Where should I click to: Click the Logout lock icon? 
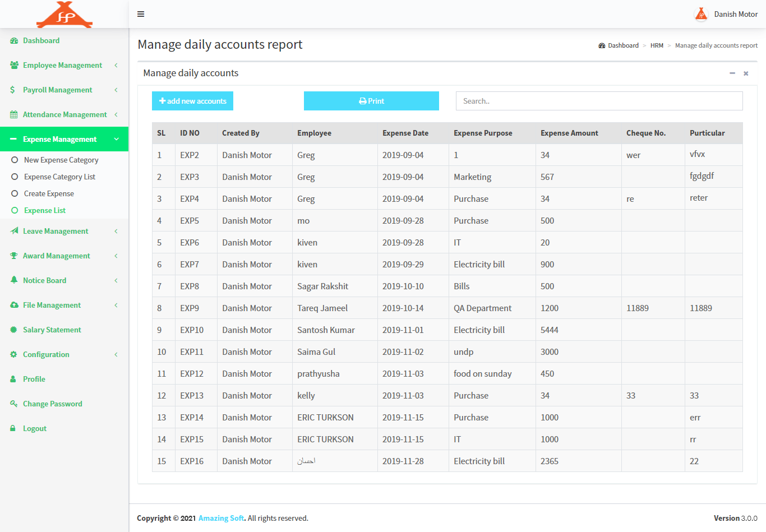13,428
